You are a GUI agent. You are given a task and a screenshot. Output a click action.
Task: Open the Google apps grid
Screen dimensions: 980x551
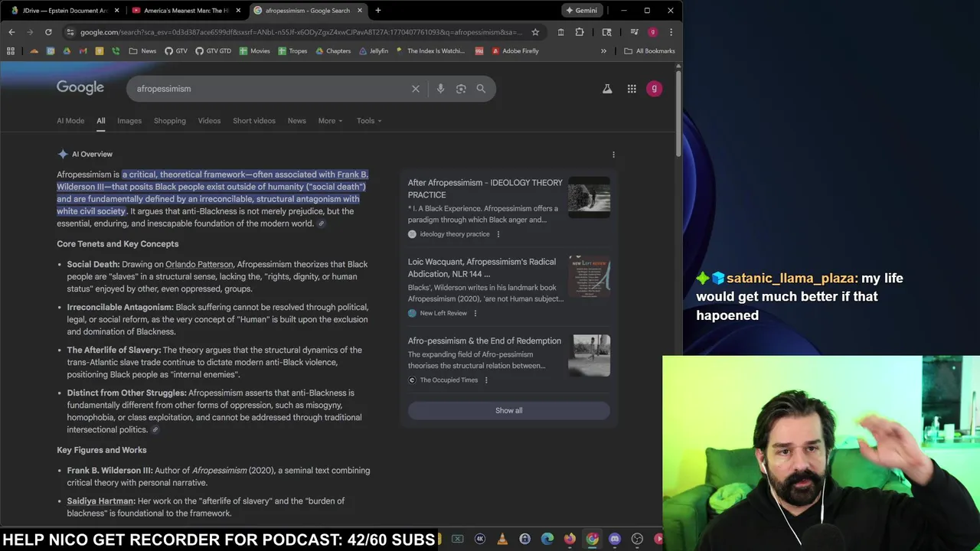coord(632,89)
